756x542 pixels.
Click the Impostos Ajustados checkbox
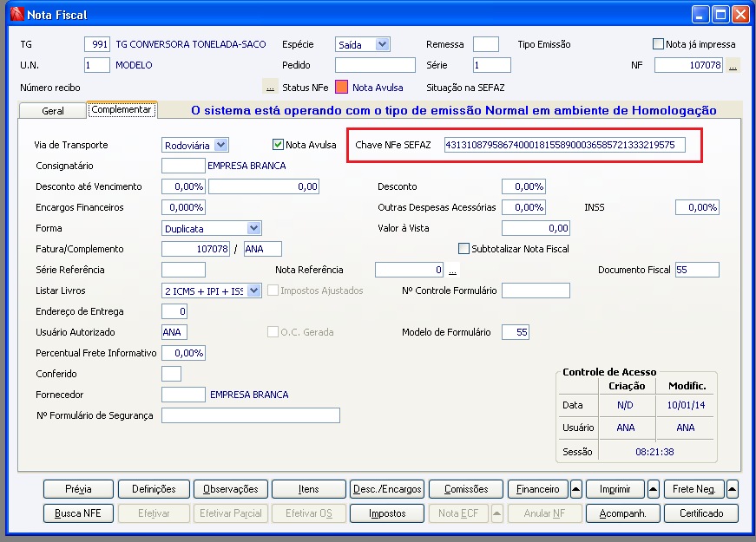(273, 290)
